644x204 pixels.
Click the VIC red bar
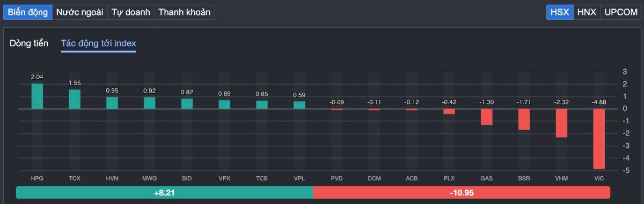tap(599, 139)
